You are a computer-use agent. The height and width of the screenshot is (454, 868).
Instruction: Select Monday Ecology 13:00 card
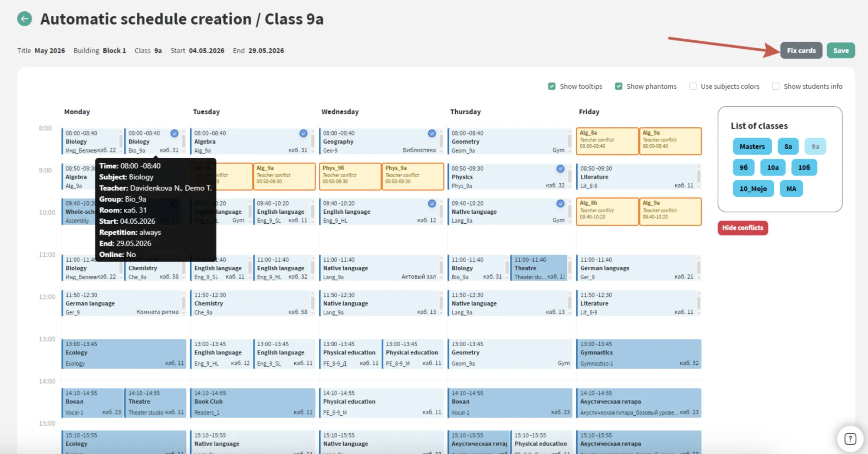(x=124, y=354)
